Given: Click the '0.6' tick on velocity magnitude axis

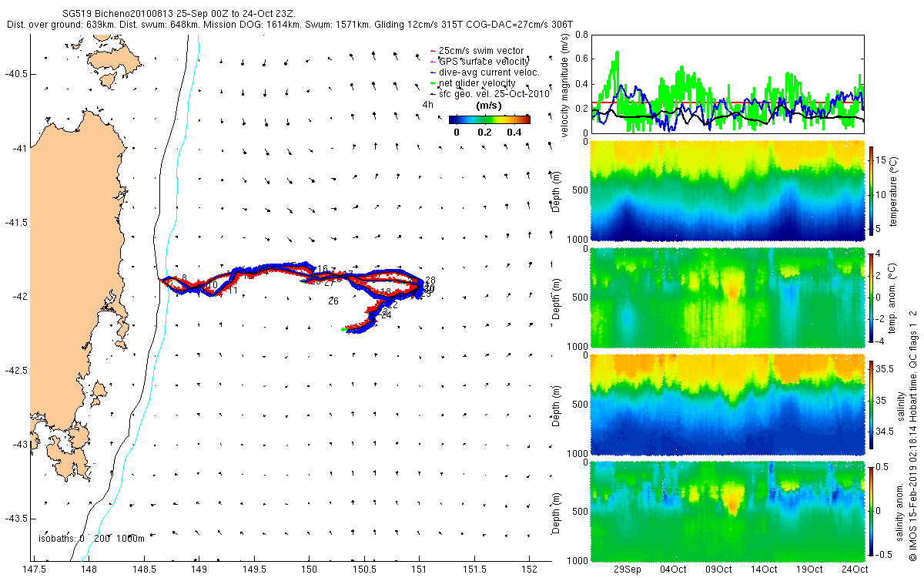Looking at the screenshot, I should coord(581,59).
